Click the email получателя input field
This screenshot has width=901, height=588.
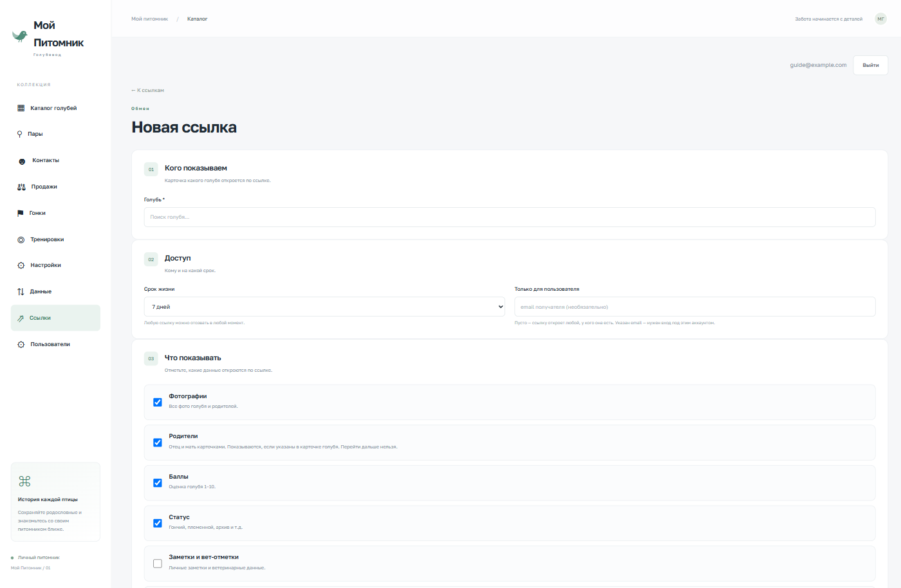click(x=695, y=307)
